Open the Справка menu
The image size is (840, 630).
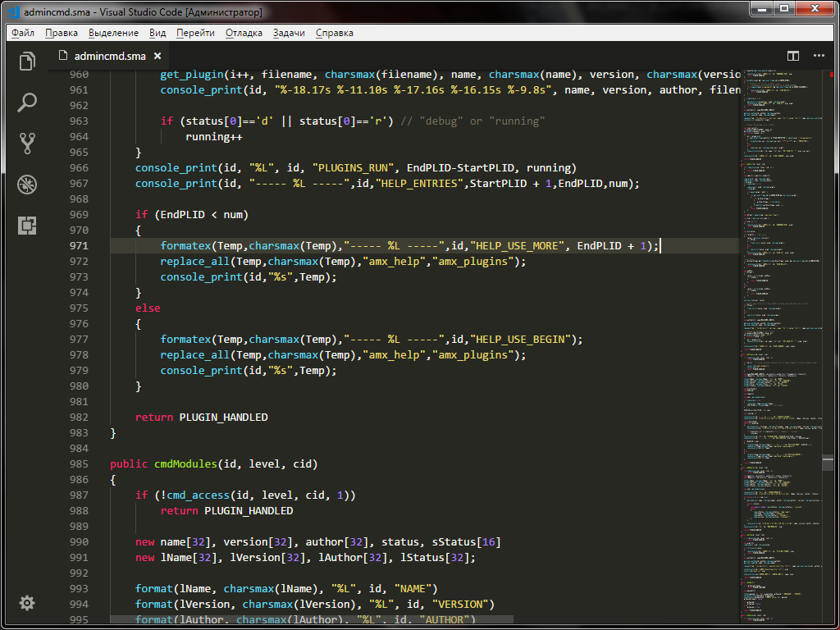click(335, 33)
